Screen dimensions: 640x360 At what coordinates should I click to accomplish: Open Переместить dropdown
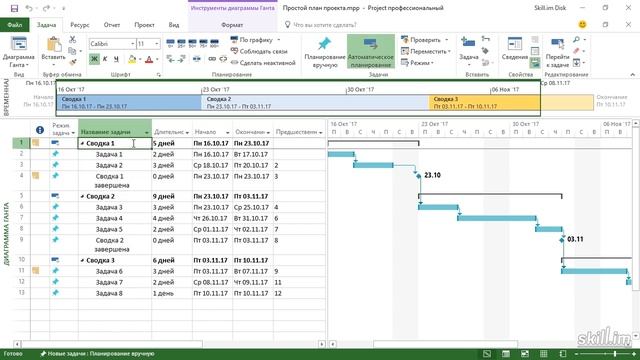click(x=426, y=51)
